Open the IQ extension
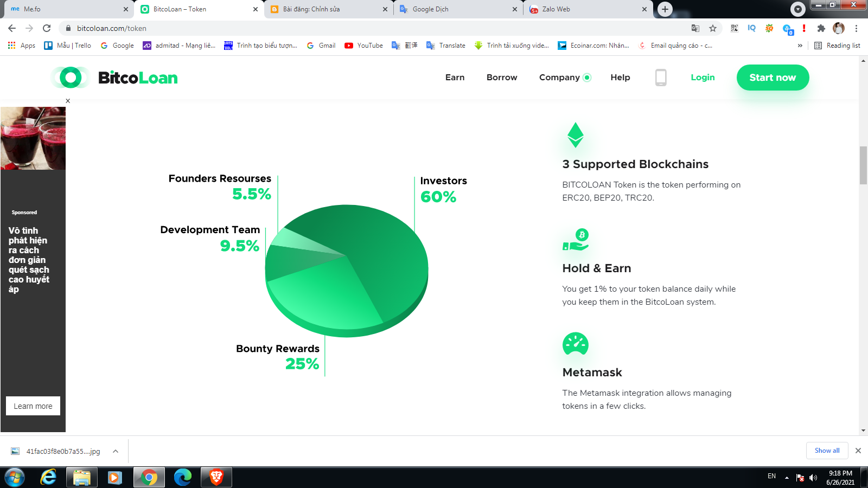Viewport: 868px width, 488px height. 751,28
